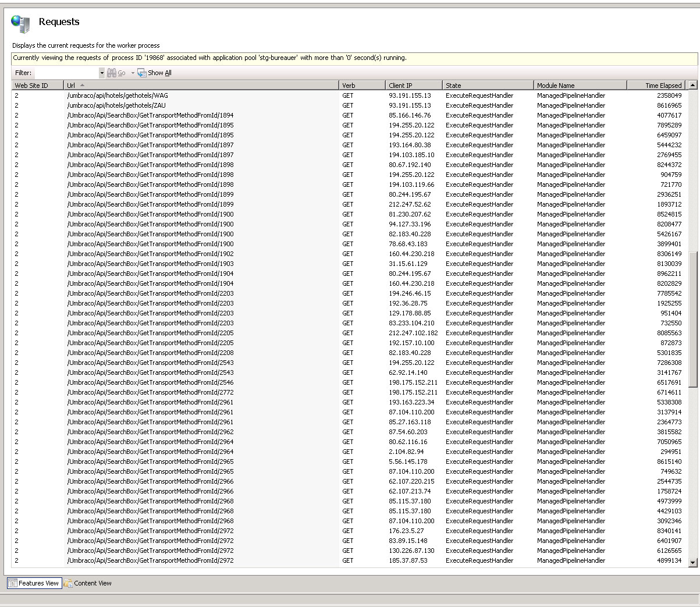Select the GetTransportMethodFromId/2208 request URL

click(150, 353)
